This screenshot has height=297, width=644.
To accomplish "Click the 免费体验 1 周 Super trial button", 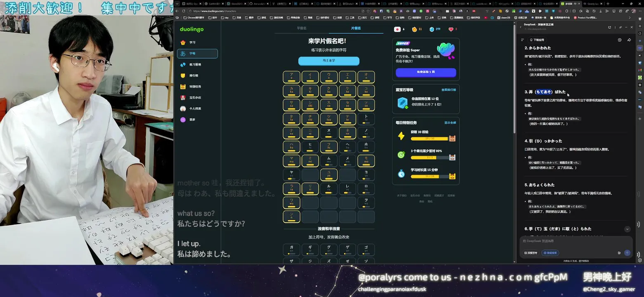I will 426,72.
